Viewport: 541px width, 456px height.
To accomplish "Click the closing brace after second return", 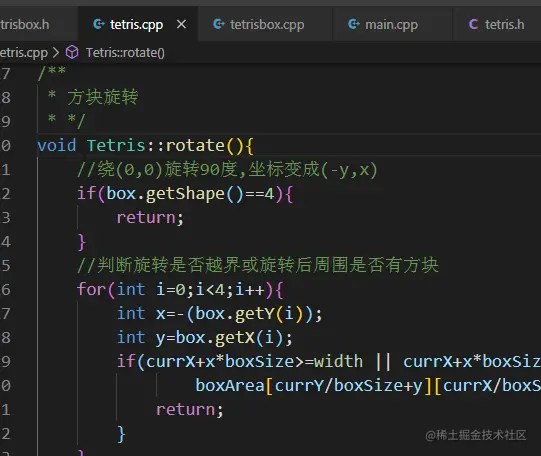I will point(121,434).
